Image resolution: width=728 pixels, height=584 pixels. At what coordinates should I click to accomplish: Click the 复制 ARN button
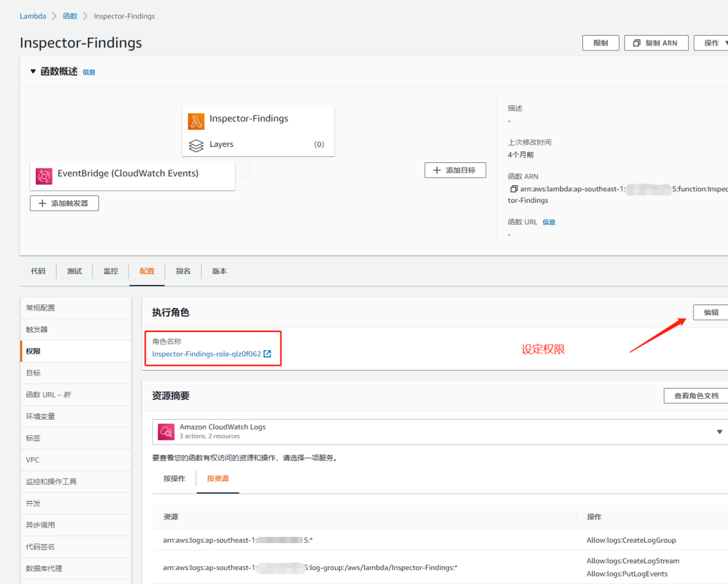(x=656, y=42)
